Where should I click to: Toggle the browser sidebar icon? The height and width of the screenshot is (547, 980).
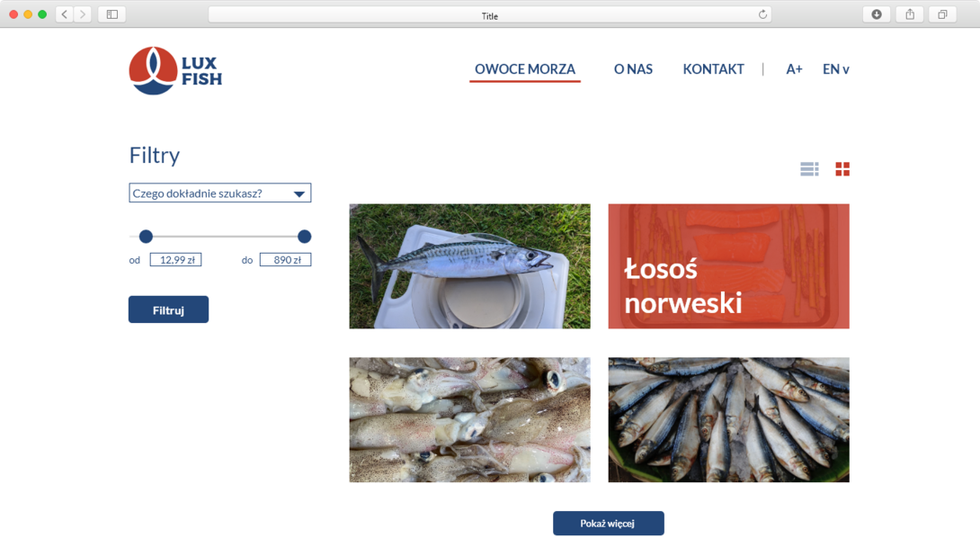112,14
